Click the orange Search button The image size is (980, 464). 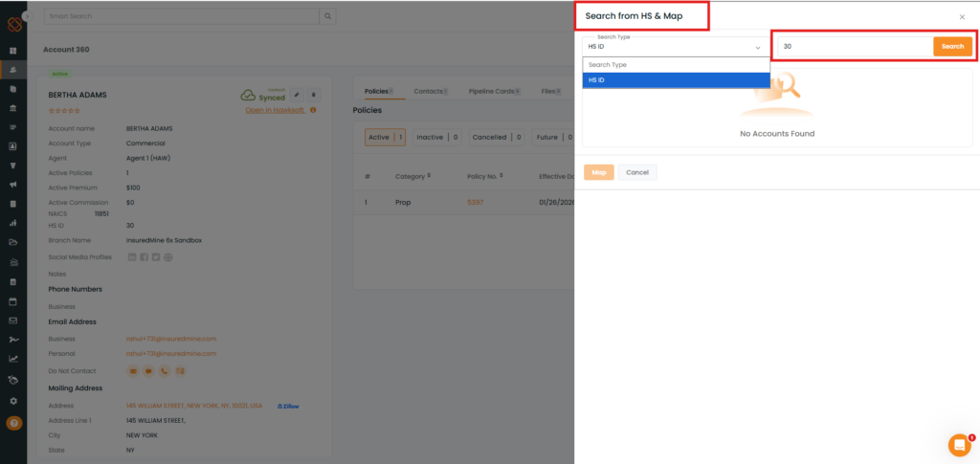click(x=952, y=46)
